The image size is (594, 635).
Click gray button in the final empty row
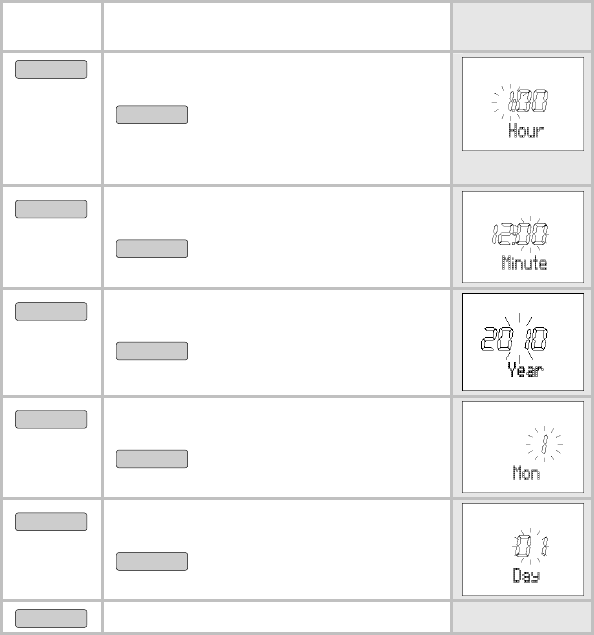[x=51, y=618]
